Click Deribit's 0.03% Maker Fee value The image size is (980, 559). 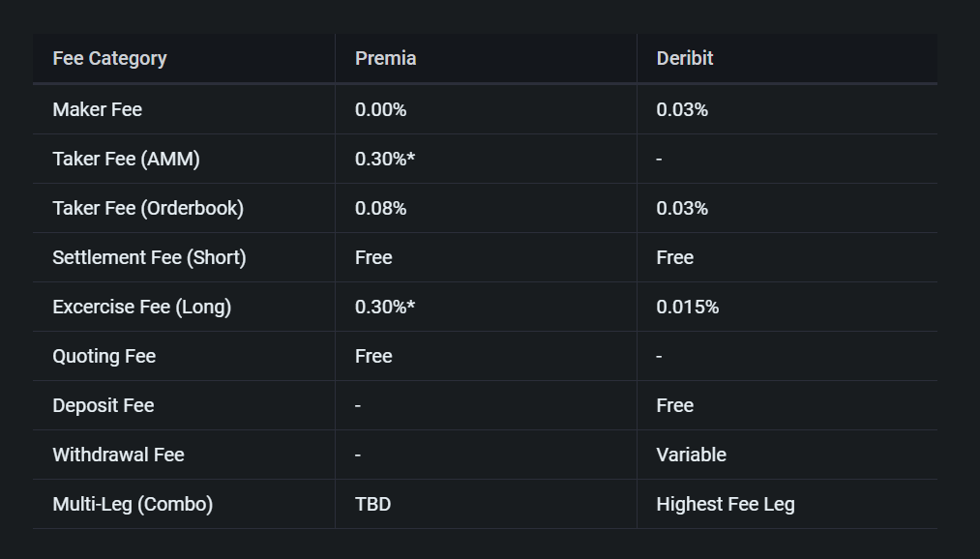coord(682,109)
